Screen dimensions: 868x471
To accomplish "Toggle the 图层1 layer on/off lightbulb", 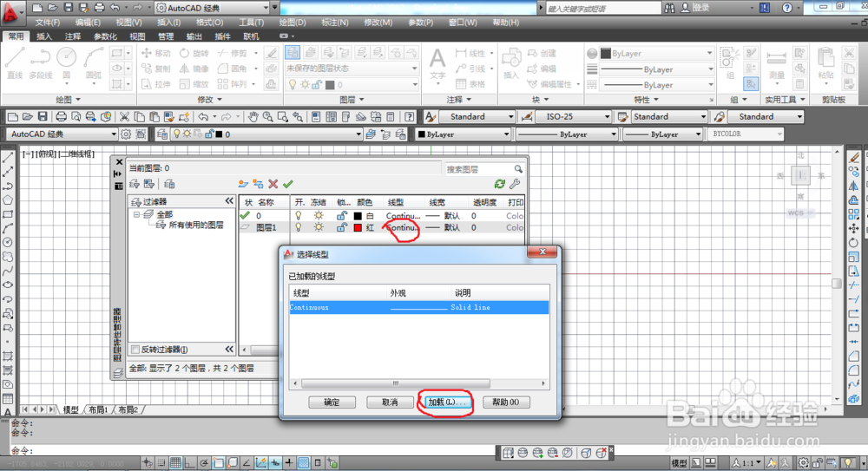I will (299, 227).
